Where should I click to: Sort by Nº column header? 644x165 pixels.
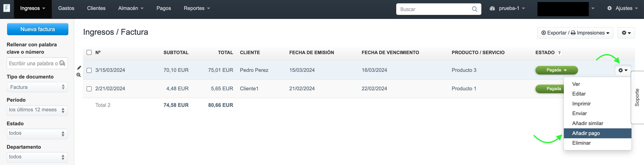(98, 52)
